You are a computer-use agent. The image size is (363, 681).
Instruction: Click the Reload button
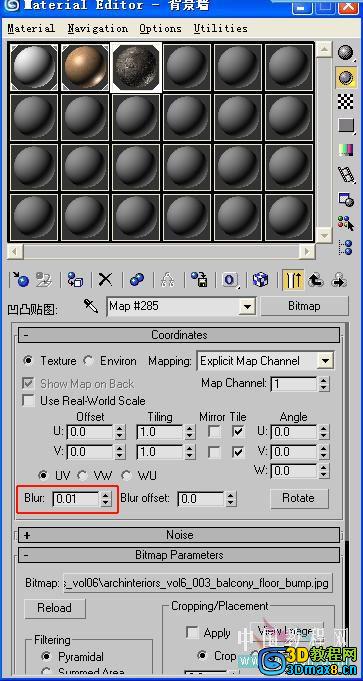[x=54, y=608]
